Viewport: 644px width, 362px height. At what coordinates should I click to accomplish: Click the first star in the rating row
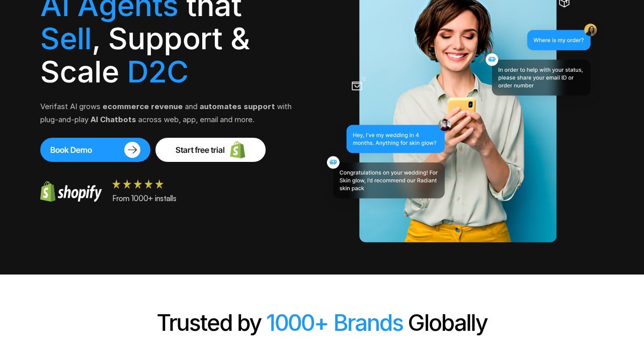(117, 184)
